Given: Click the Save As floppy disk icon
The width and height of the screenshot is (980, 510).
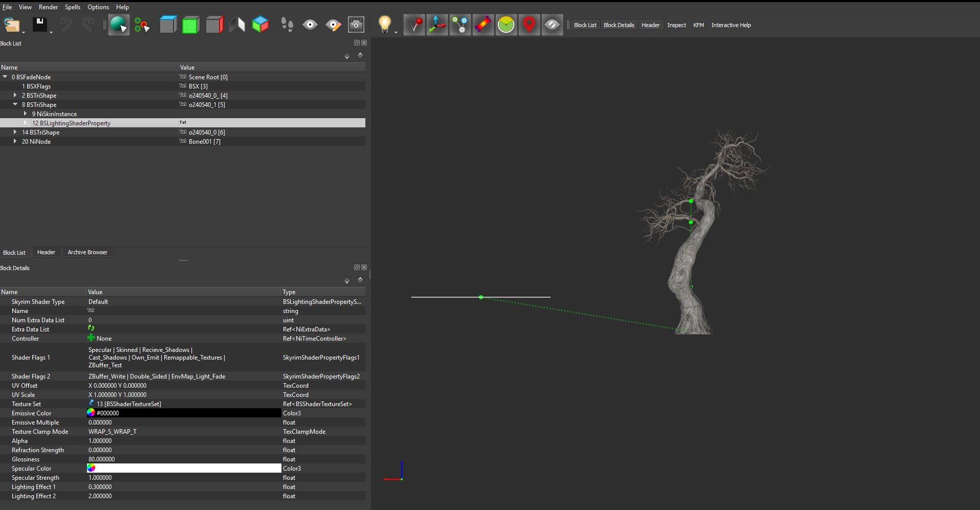Looking at the screenshot, I should pos(40,25).
